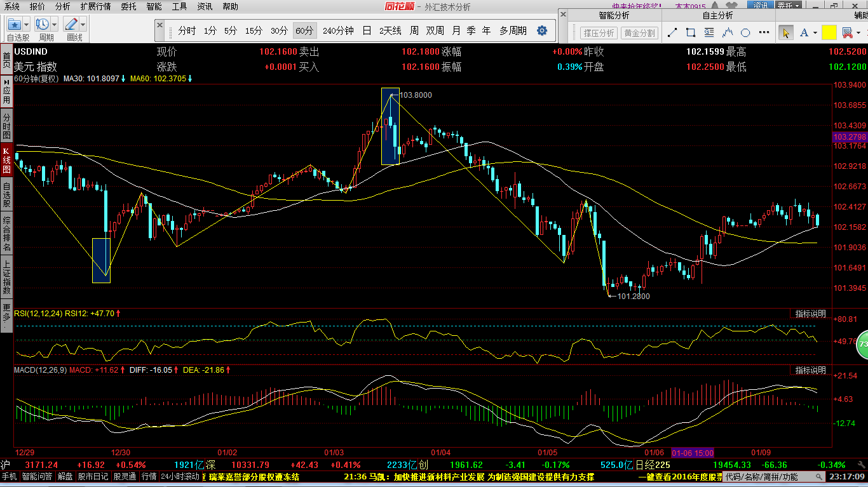Viewport: 868px width, 487px height.
Task: Select the text annotation lines tool
Action: (710, 32)
